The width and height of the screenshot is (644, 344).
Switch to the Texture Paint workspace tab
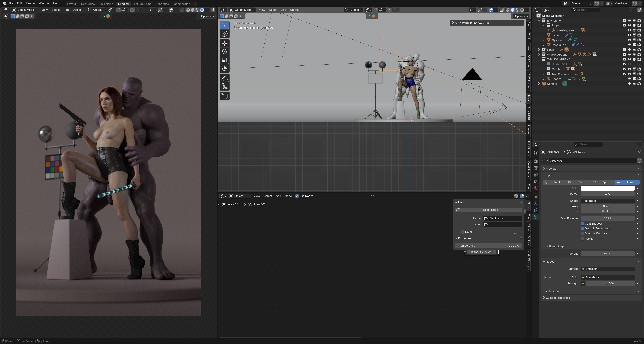coord(142,4)
